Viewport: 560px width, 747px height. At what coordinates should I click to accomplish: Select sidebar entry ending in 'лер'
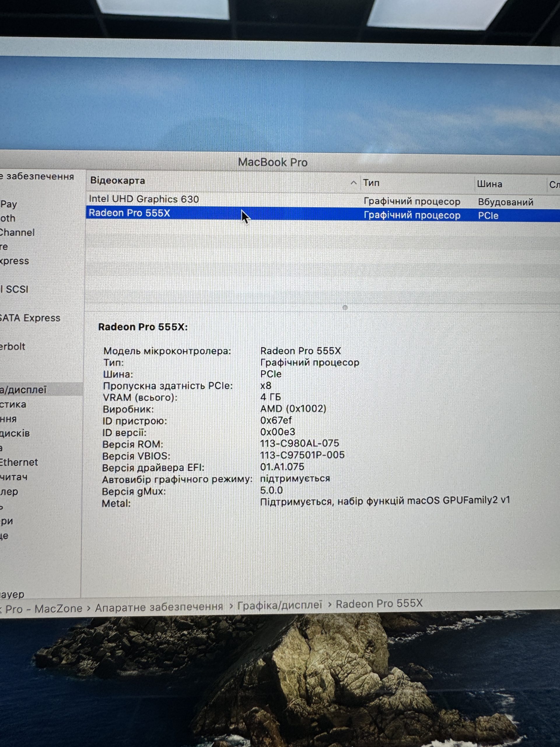coord(9,492)
